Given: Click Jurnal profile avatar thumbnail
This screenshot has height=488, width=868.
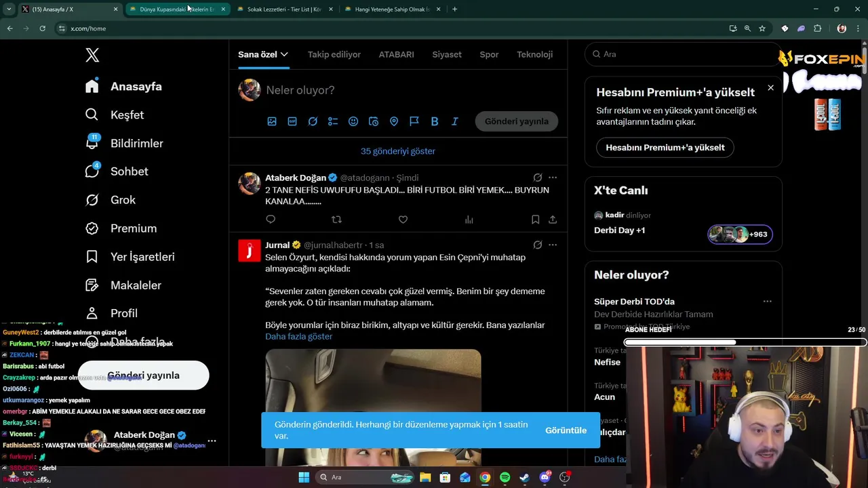Looking at the screenshot, I should tap(249, 250).
